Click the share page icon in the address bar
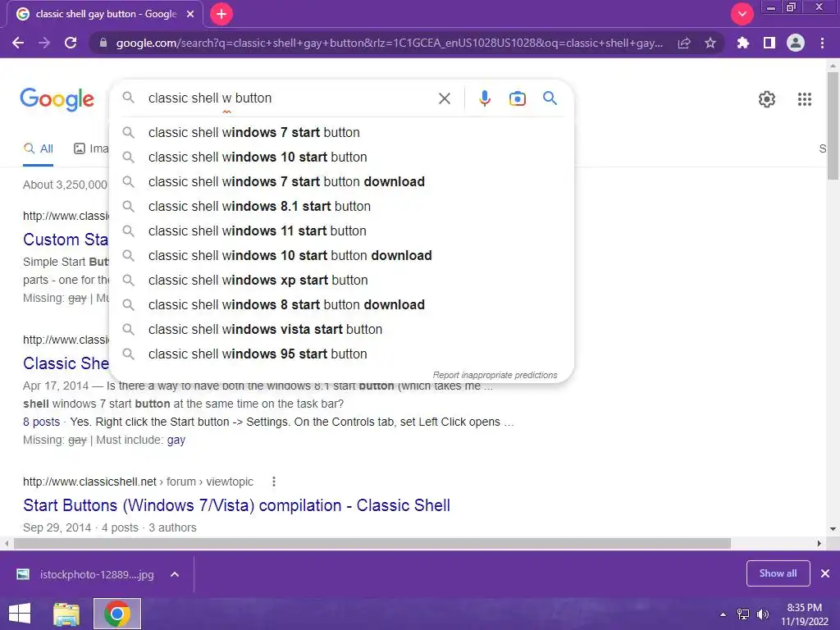840x630 pixels. 684,43
